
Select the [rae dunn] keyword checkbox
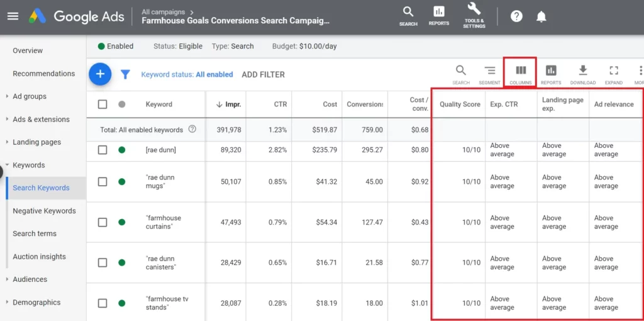(x=103, y=150)
